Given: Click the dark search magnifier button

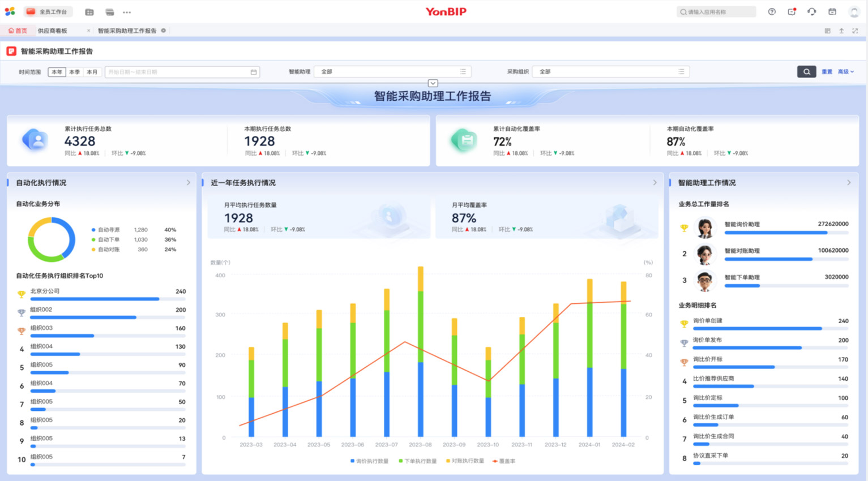Looking at the screenshot, I should coord(806,72).
